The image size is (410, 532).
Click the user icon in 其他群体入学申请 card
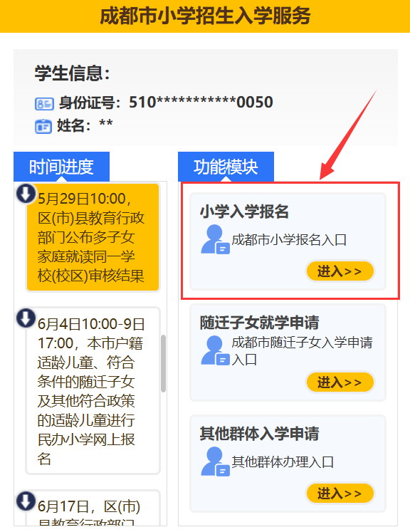(x=215, y=461)
